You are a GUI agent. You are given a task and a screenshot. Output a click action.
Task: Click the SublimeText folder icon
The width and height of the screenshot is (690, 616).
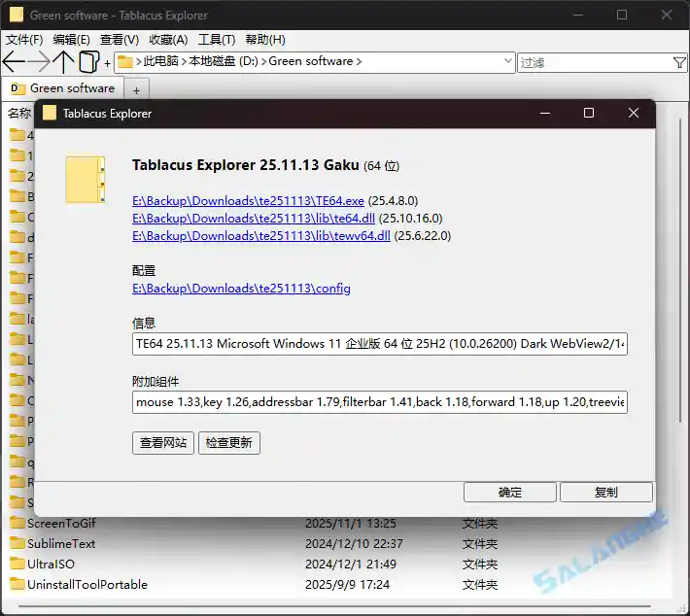(x=17, y=543)
